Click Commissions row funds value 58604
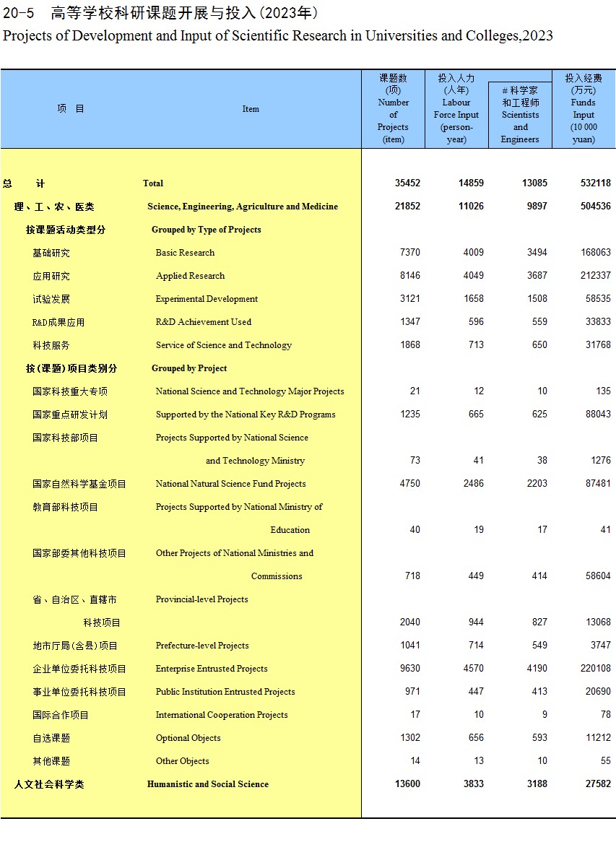This screenshot has width=616, height=842. (598, 576)
